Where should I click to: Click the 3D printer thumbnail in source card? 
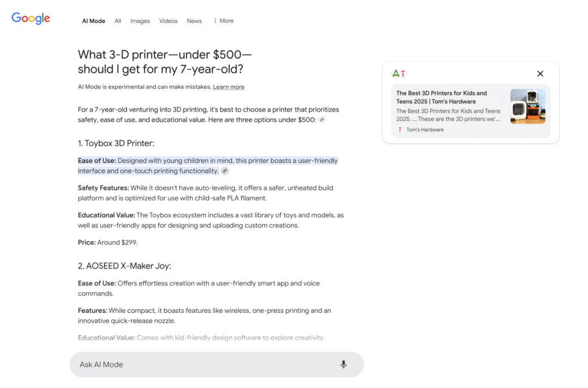pos(528,106)
